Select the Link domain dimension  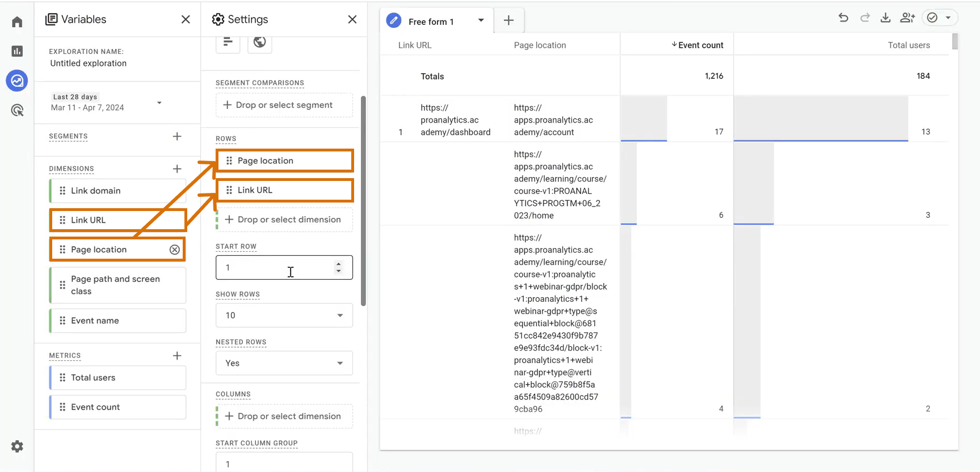tap(118, 191)
